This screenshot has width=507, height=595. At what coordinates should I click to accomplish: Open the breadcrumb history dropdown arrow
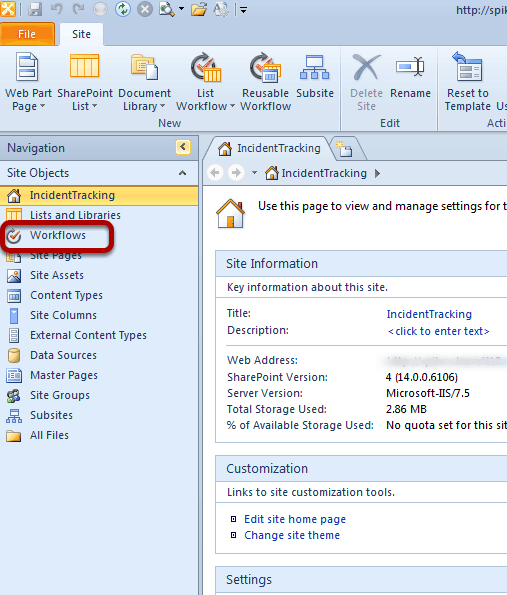254,173
